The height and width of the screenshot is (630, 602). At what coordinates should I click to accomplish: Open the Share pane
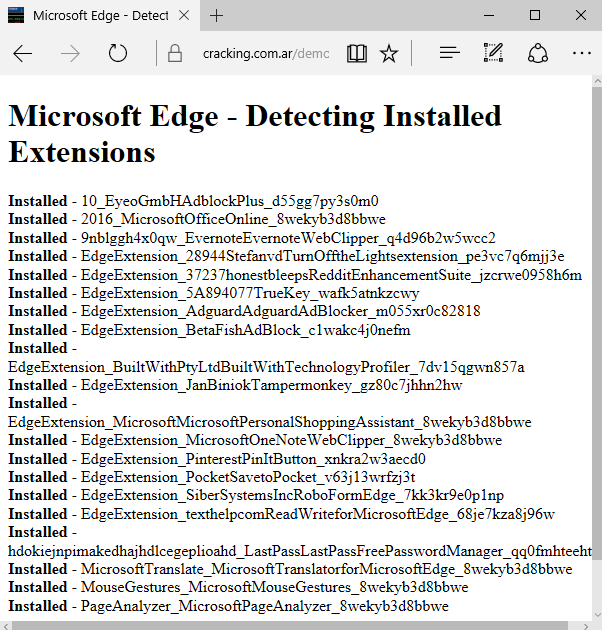[538, 53]
